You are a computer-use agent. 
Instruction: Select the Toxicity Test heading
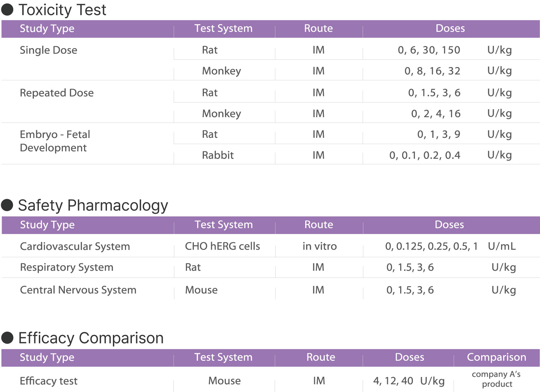pyautogui.click(x=62, y=10)
